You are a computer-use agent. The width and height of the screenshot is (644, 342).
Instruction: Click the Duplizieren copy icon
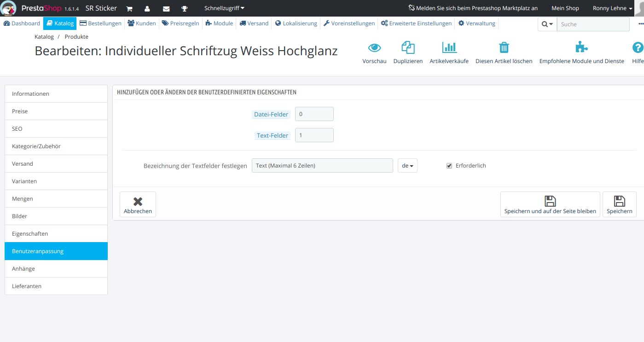tap(408, 47)
